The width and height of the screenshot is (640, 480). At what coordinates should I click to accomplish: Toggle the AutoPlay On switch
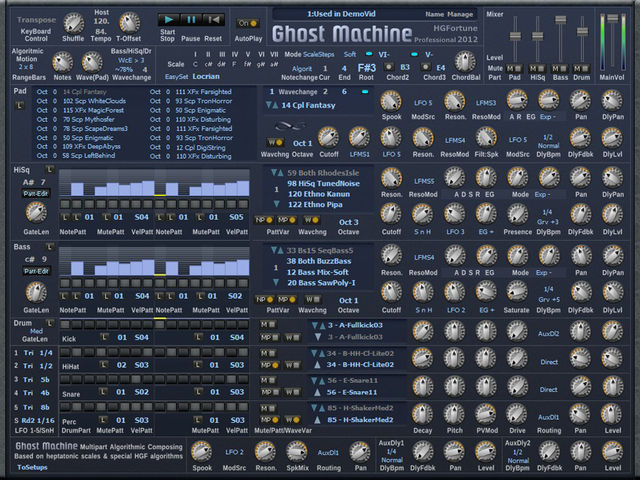coord(248,24)
